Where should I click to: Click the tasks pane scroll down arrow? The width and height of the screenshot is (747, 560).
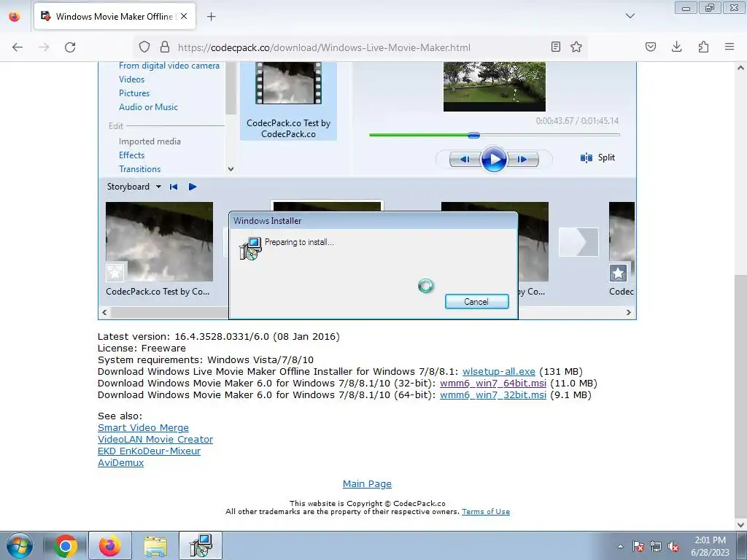(x=231, y=168)
